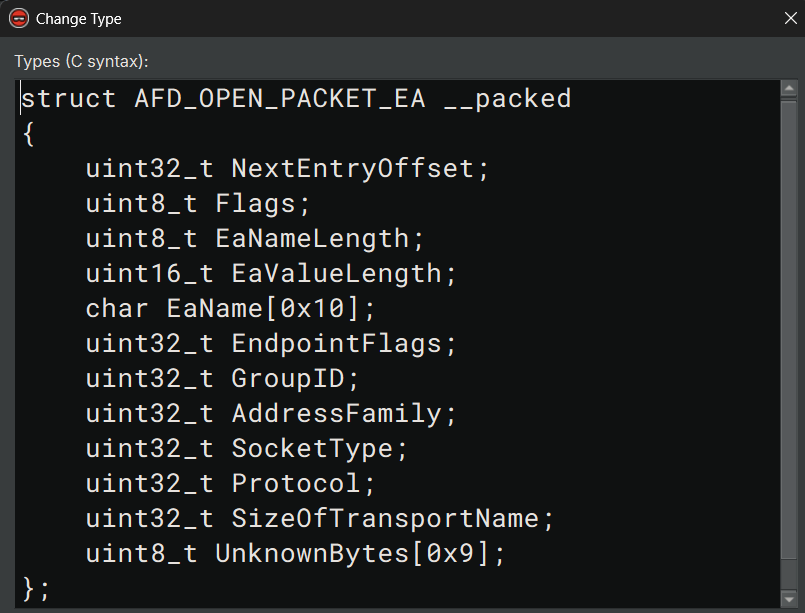Place cursor on Protocol field
The image size is (805, 613).
click(296, 483)
